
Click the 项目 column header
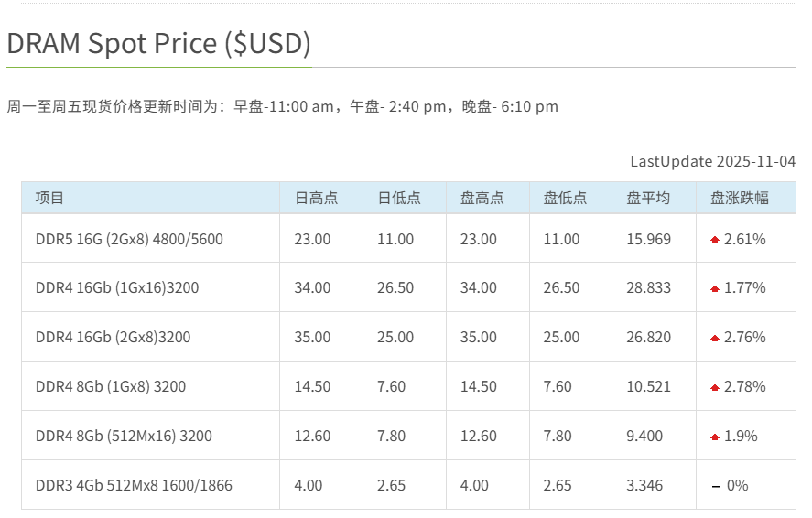pos(50,198)
